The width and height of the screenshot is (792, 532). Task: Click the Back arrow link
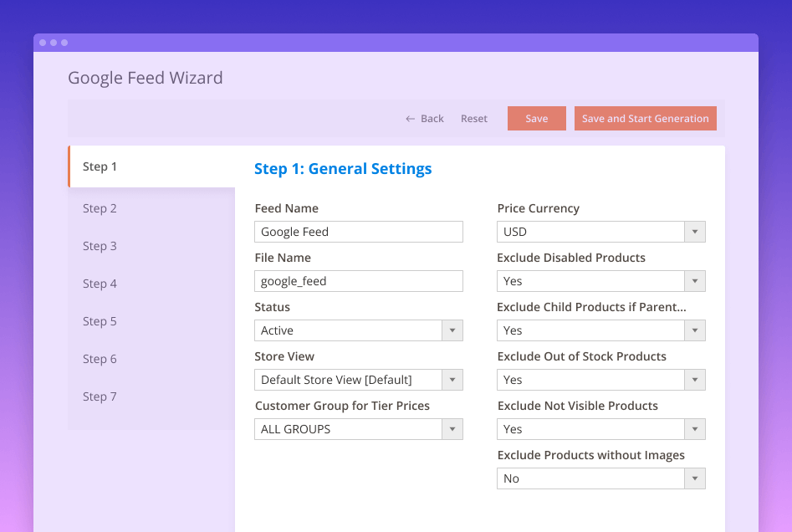pyautogui.click(x=425, y=119)
